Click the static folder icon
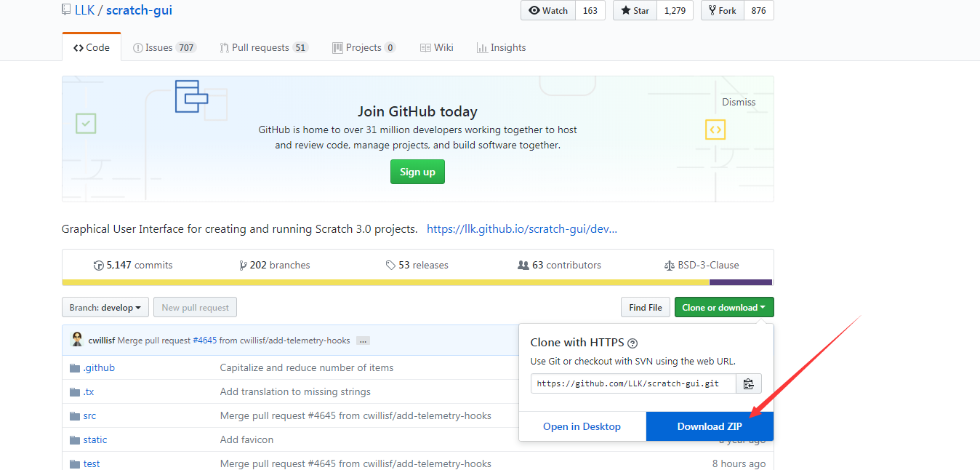The width and height of the screenshot is (980, 470). [x=74, y=439]
